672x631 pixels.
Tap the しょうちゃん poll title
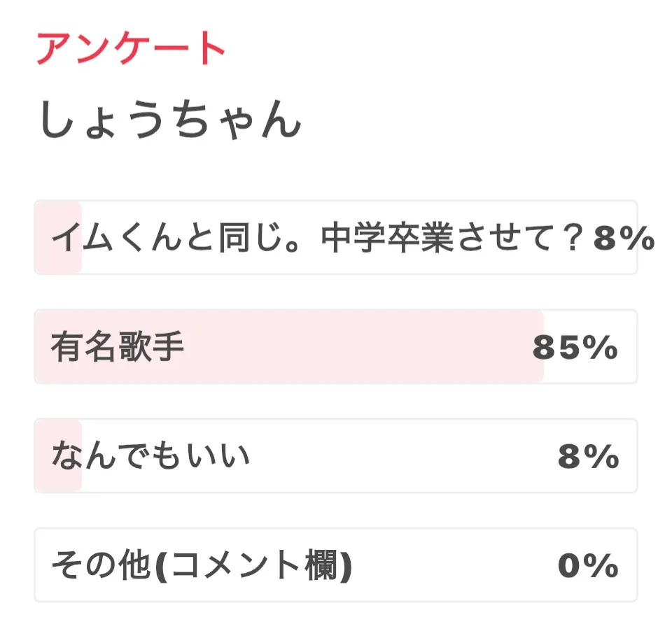[170, 120]
